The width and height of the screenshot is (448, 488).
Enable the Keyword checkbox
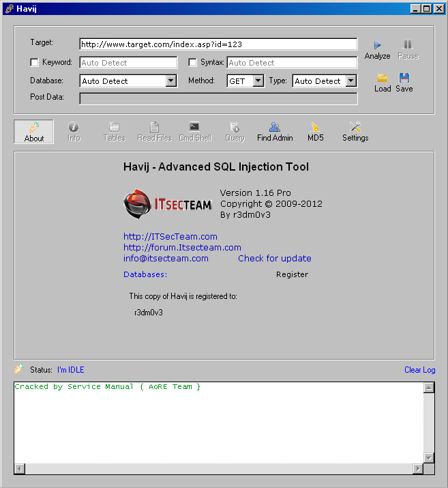(35, 63)
